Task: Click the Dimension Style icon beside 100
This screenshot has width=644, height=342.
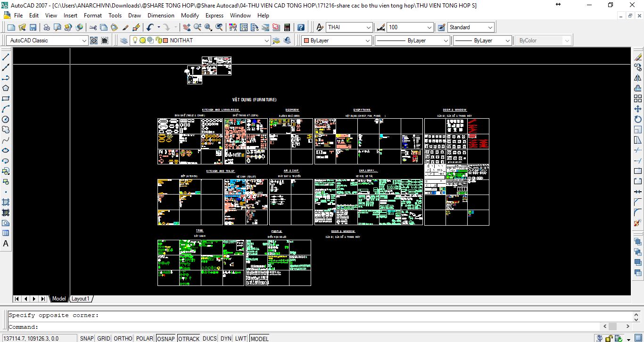Action: pos(380,27)
